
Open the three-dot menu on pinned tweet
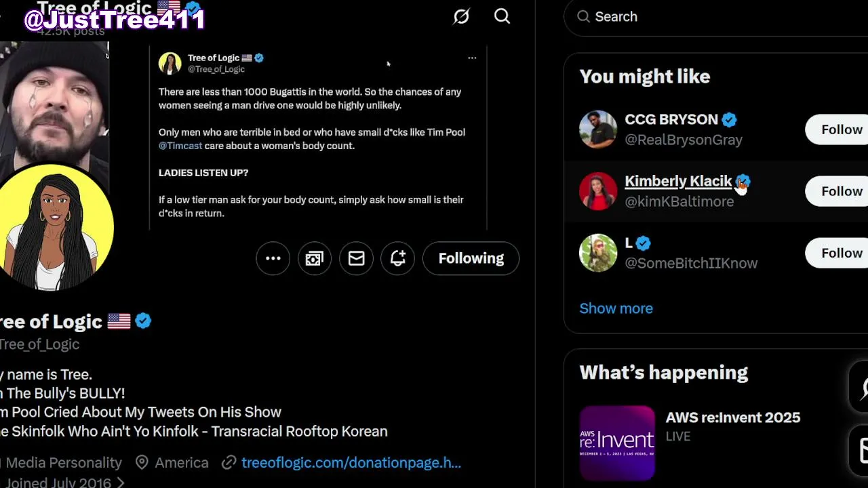pyautogui.click(x=472, y=58)
